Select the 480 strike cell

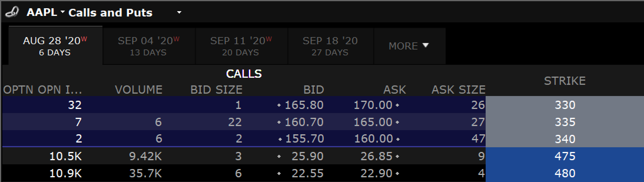[x=565, y=173]
